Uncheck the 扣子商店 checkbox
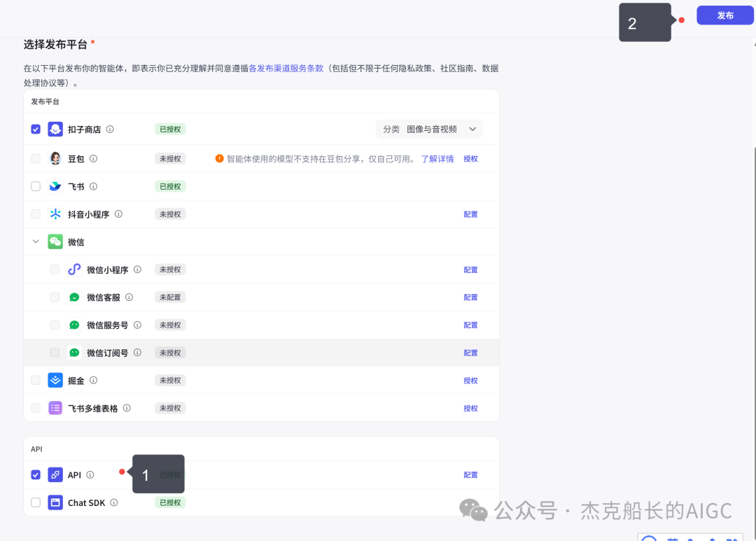756x541 pixels. [x=36, y=129]
